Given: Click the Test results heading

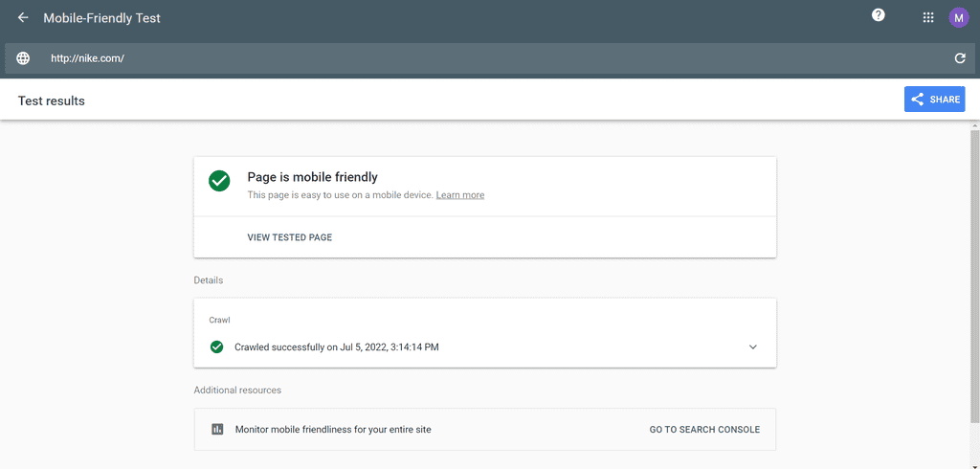Looking at the screenshot, I should pyautogui.click(x=52, y=100).
